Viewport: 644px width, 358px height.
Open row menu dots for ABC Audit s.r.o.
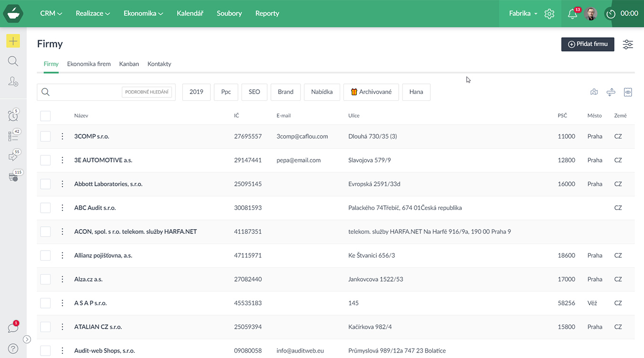click(x=62, y=208)
